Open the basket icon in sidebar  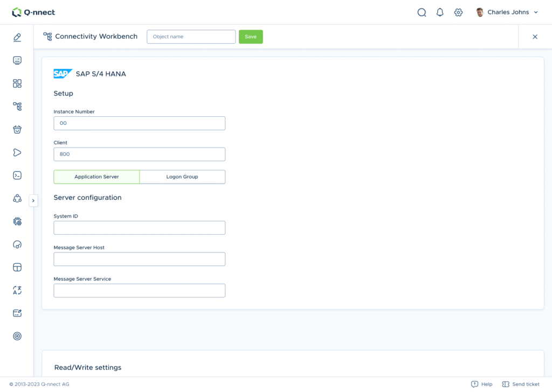[17, 129]
